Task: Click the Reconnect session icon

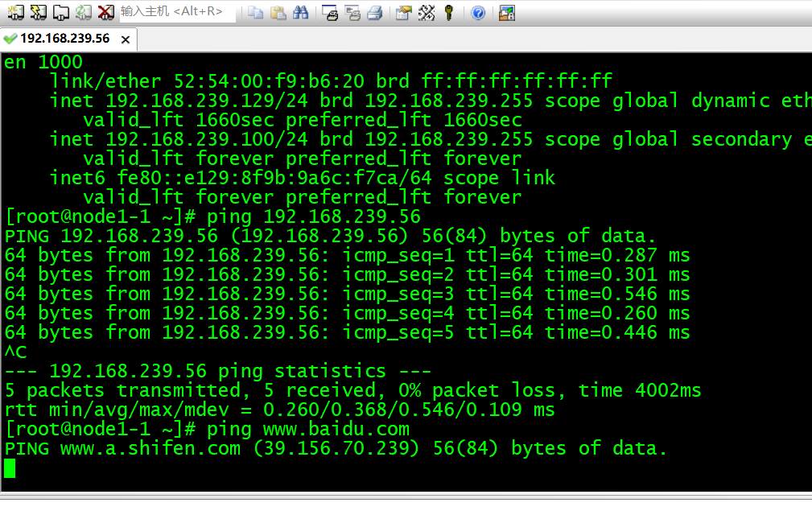Action: [84, 12]
